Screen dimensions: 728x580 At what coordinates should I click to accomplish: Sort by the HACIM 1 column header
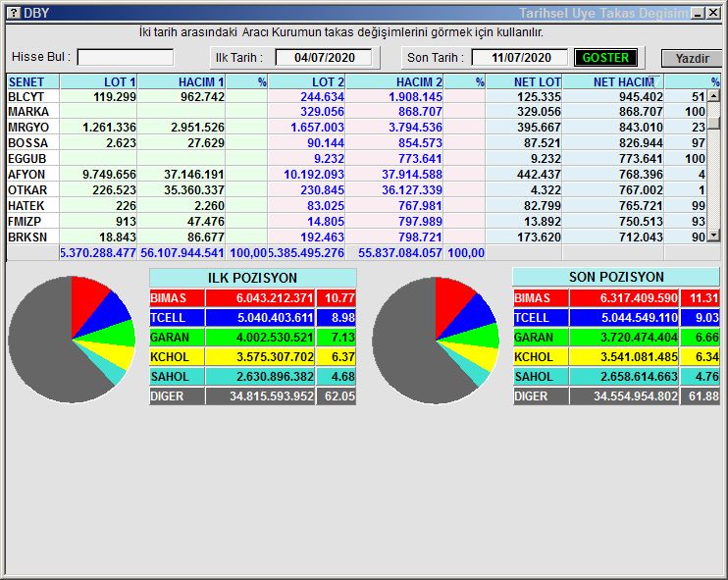click(182, 81)
